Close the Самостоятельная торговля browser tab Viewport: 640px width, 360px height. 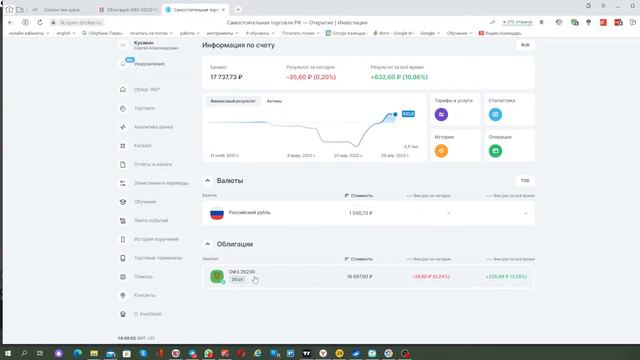[223, 9]
